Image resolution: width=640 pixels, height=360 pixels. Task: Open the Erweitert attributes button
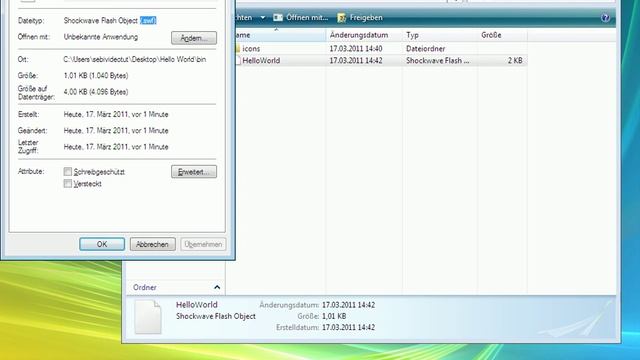click(194, 172)
